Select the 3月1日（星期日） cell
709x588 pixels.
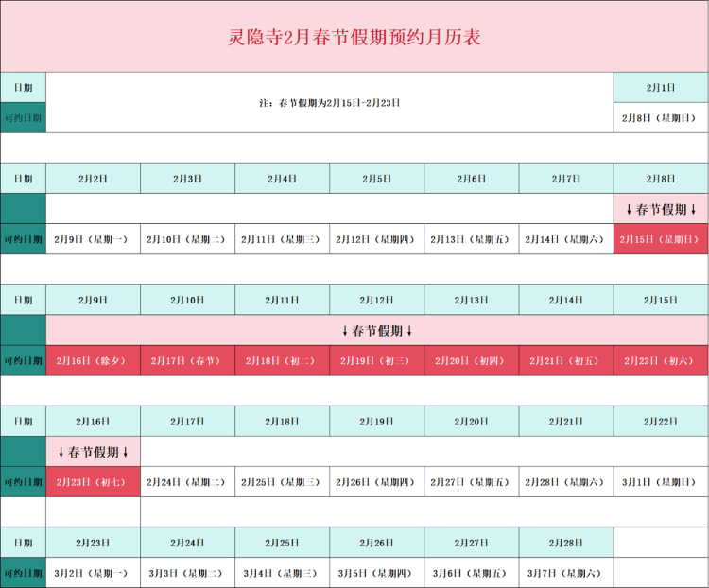660,481
